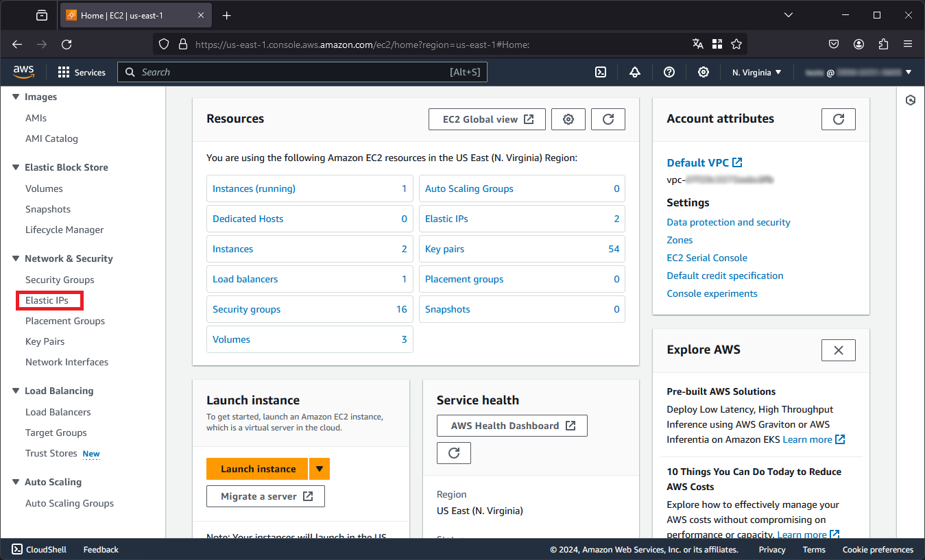Click Feedback in the footer

(101, 550)
